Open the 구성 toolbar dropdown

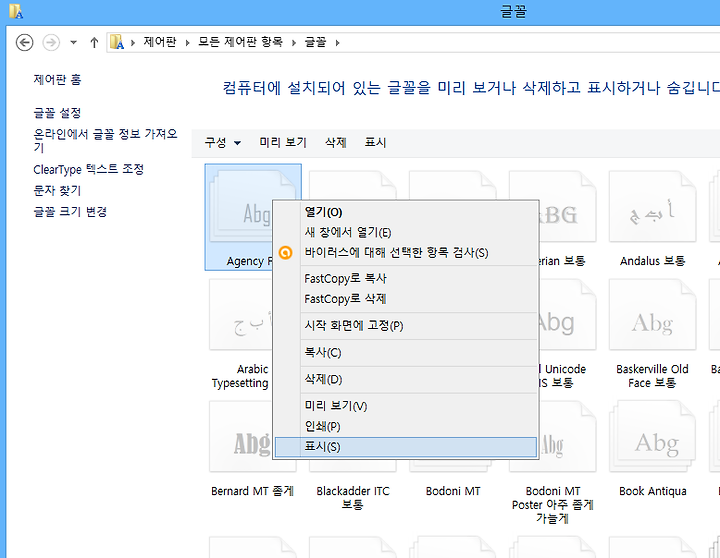(223, 142)
